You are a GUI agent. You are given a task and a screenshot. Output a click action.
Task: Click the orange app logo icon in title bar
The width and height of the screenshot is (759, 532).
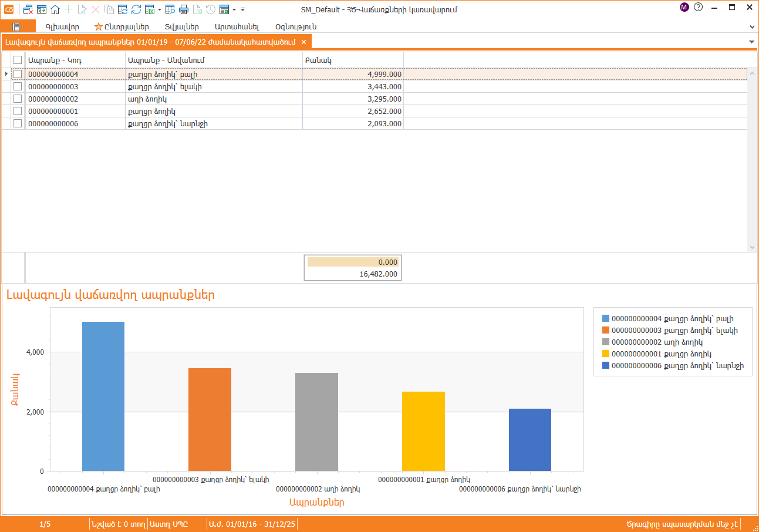pos(8,9)
